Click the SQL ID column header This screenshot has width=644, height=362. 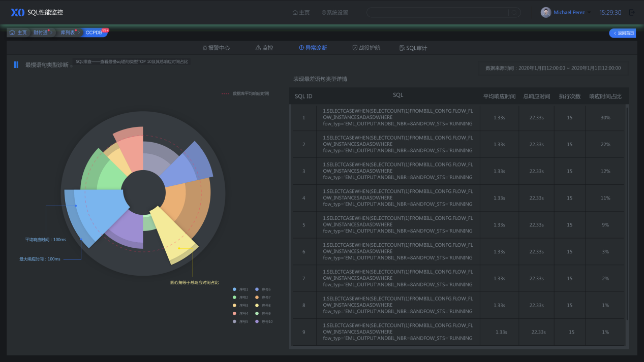pos(303,96)
